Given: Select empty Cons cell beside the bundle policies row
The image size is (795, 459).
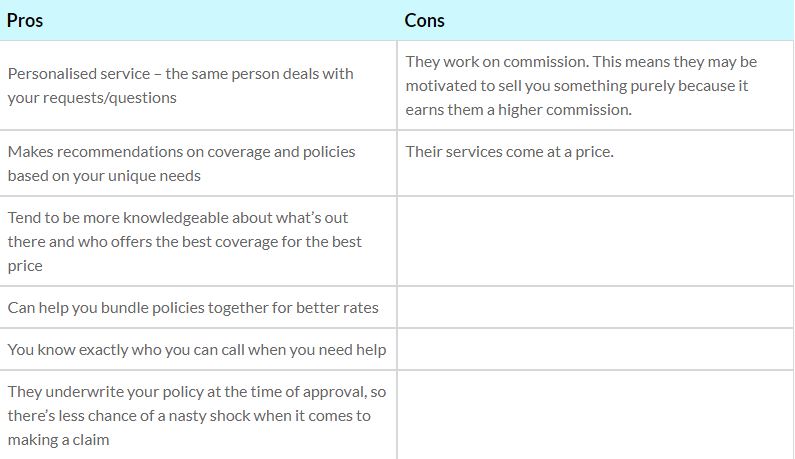Looking at the screenshot, I should pyautogui.click(x=595, y=307).
